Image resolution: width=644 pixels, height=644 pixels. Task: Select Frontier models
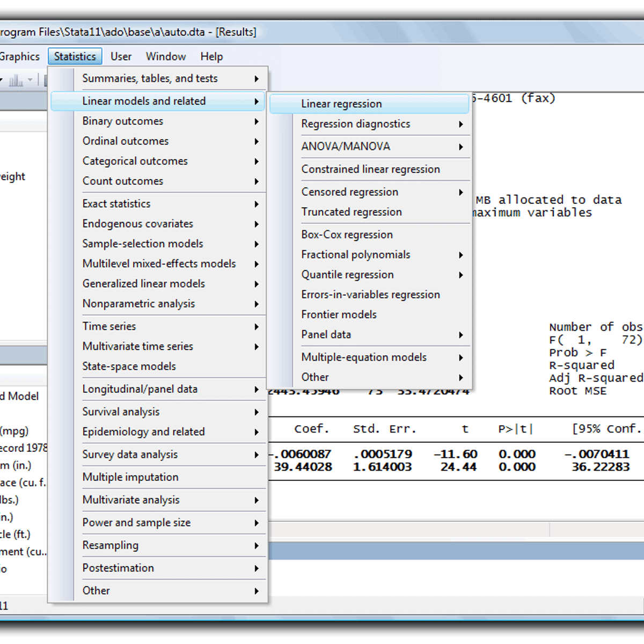pyautogui.click(x=339, y=314)
